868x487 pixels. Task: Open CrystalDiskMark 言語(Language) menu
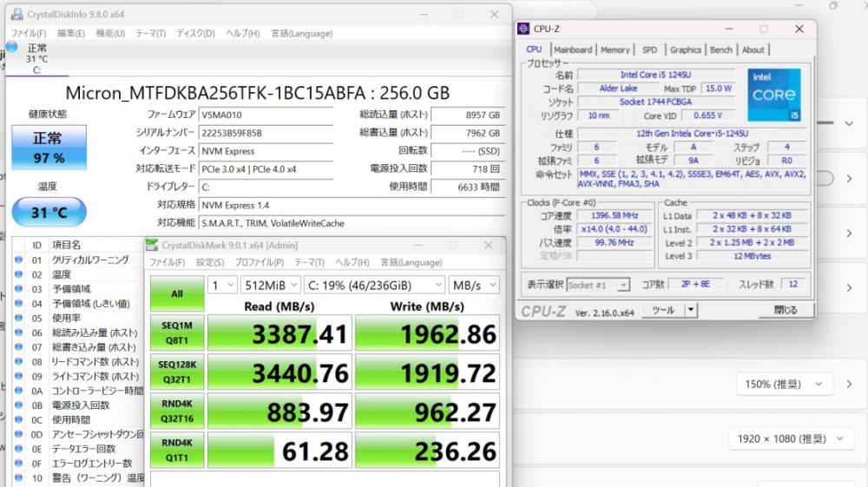[x=411, y=262]
